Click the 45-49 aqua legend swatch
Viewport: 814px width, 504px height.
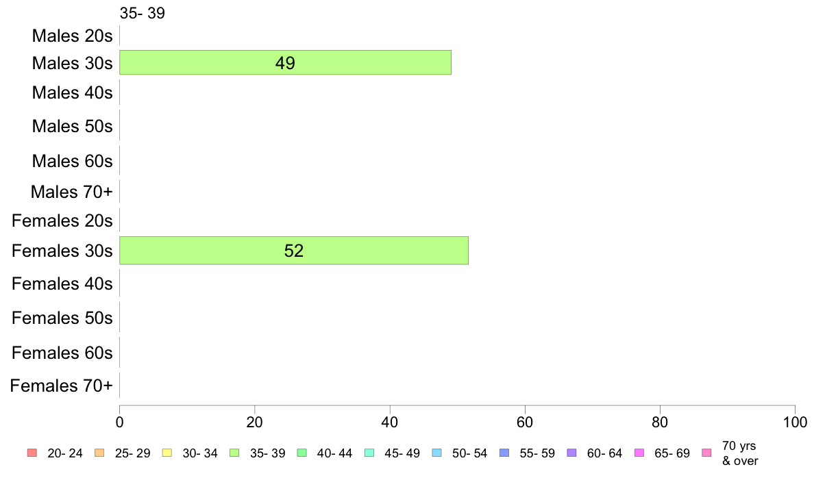pos(369,453)
